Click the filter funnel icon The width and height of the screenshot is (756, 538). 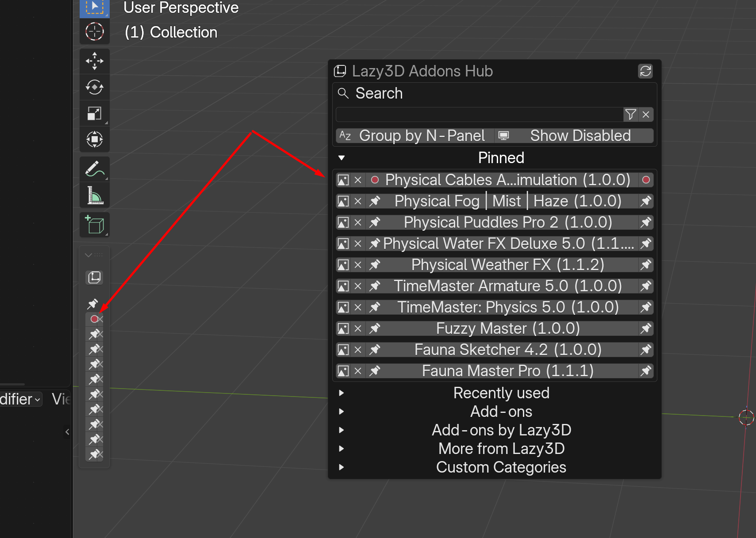click(631, 114)
